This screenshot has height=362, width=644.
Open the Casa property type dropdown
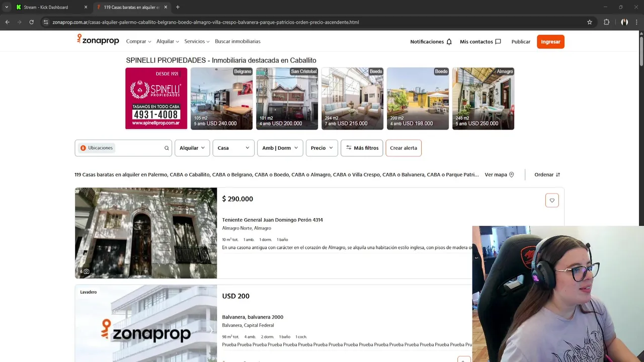[x=233, y=148]
